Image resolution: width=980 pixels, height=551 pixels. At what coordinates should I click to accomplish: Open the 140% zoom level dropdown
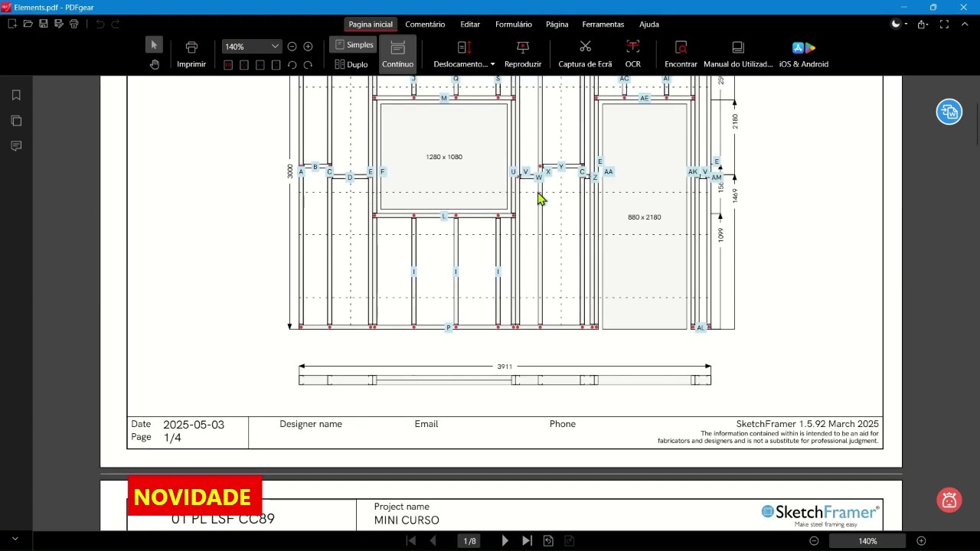tap(275, 47)
